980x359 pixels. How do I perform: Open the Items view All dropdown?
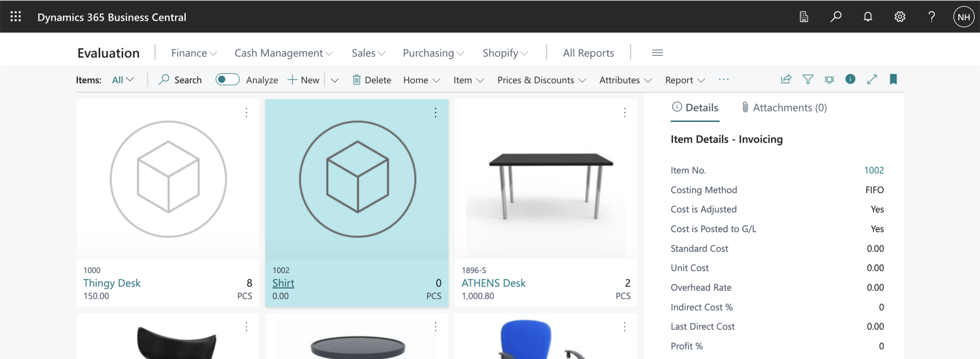click(123, 80)
